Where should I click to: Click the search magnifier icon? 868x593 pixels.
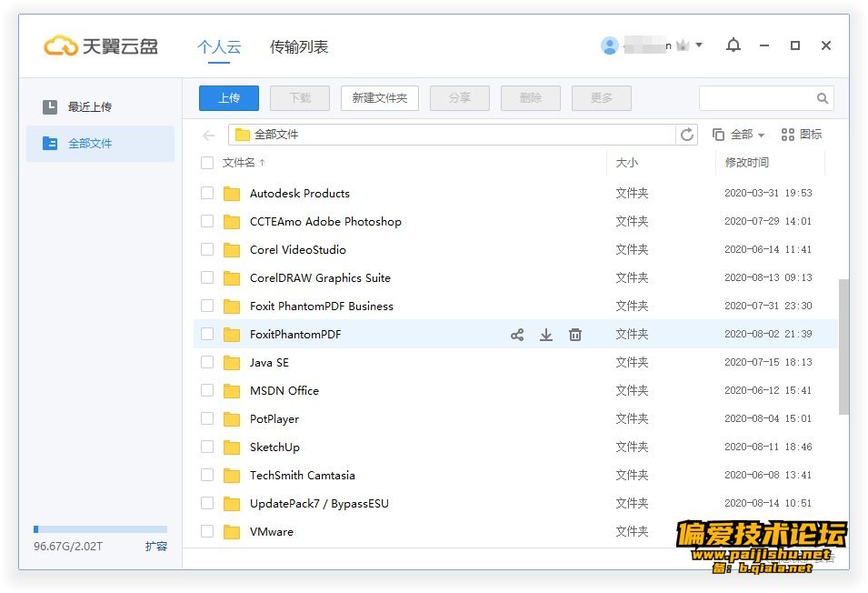(823, 98)
